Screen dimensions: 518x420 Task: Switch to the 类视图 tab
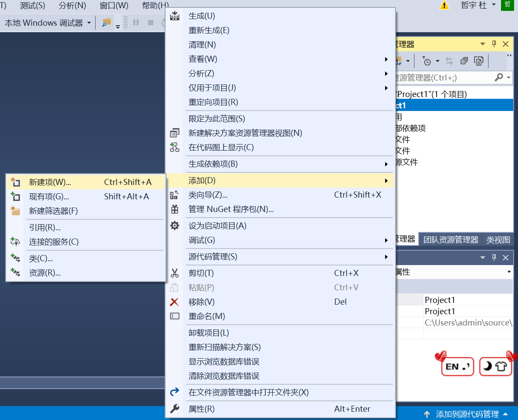coord(498,239)
